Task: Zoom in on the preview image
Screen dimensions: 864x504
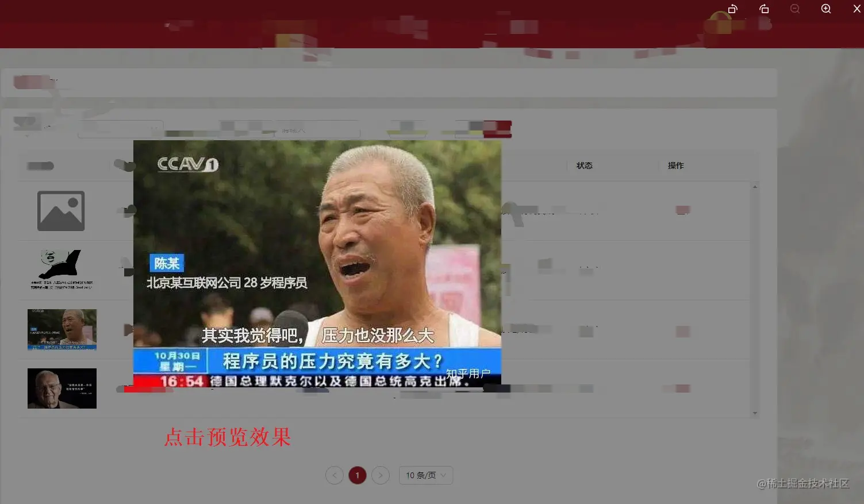Action: point(826,9)
